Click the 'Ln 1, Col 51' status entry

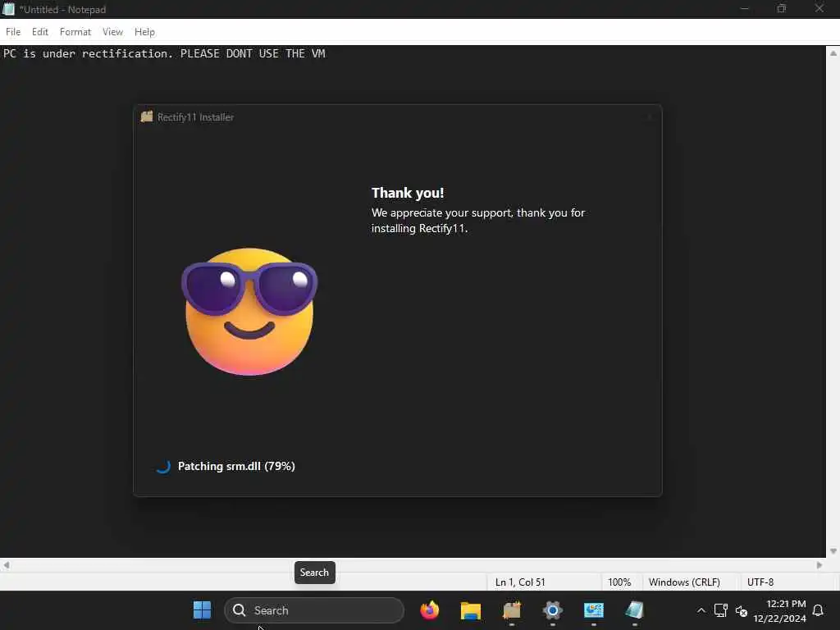[519, 582]
